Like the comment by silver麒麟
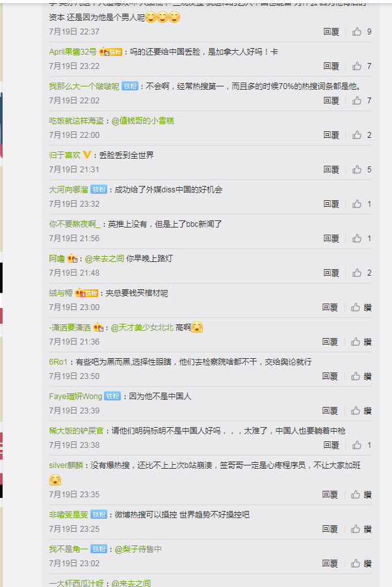This screenshot has width=392, height=587. tap(356, 495)
